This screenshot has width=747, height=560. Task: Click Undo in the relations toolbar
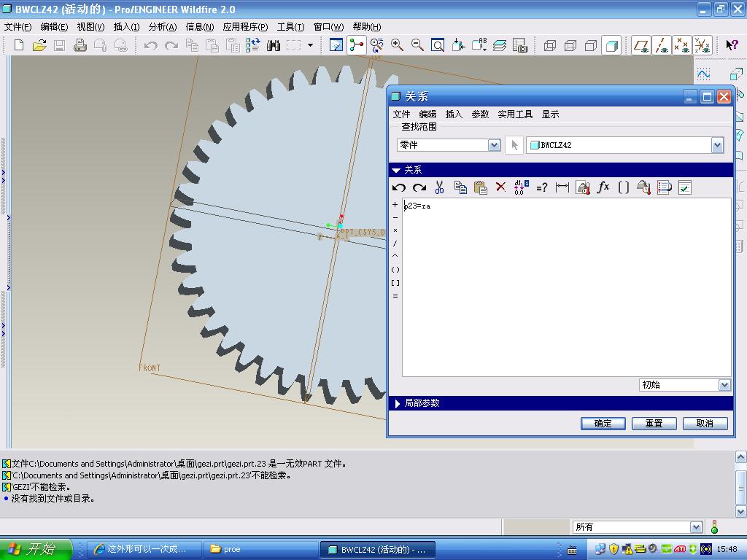click(x=399, y=187)
